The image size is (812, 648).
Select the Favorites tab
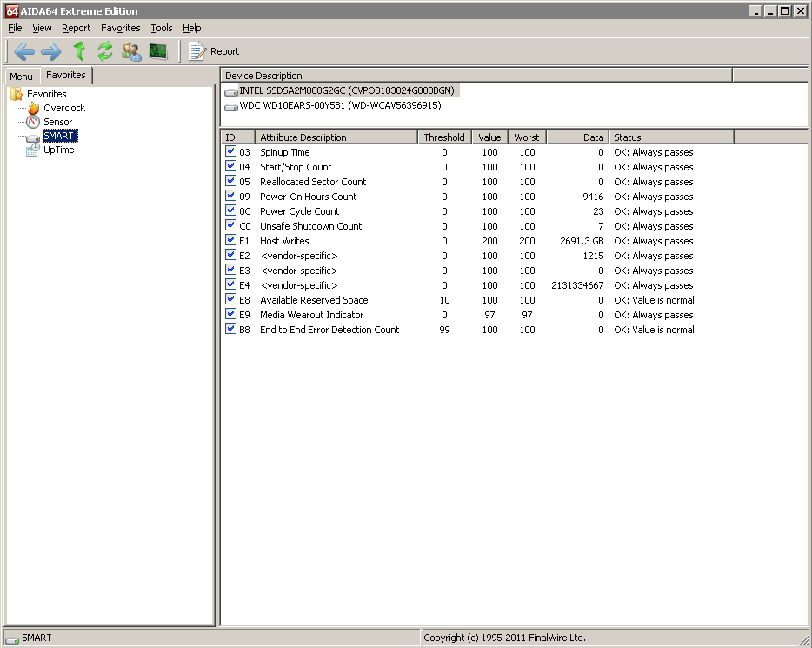[66, 75]
